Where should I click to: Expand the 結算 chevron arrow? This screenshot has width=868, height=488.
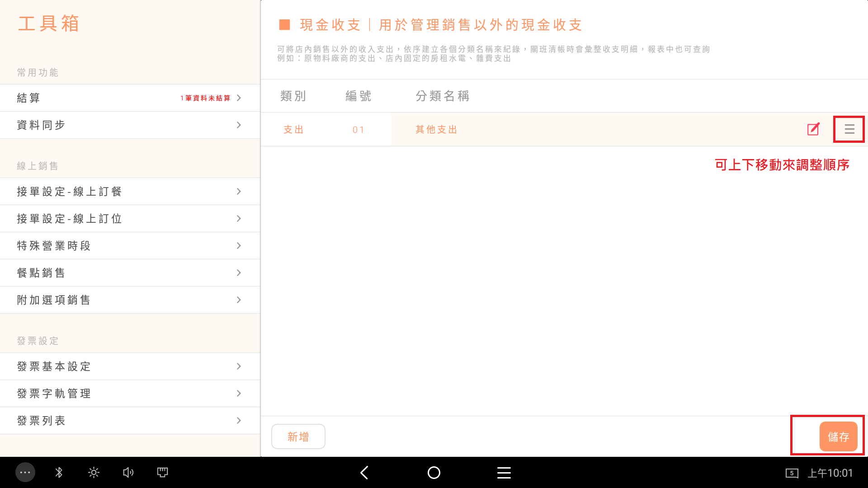239,98
